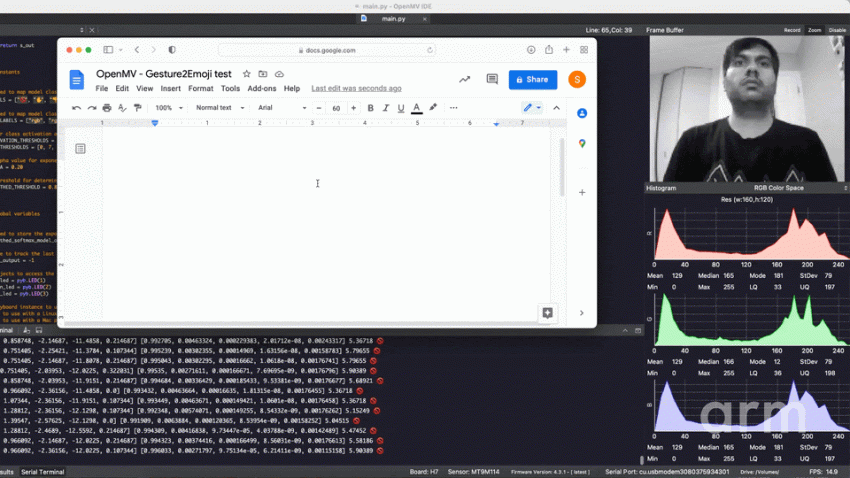Screen dimensions: 850x478
Task: Open the comment history icon
Action: click(x=492, y=80)
